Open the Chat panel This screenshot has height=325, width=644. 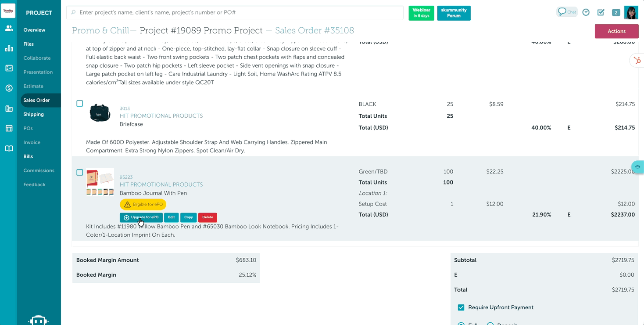pyautogui.click(x=566, y=12)
